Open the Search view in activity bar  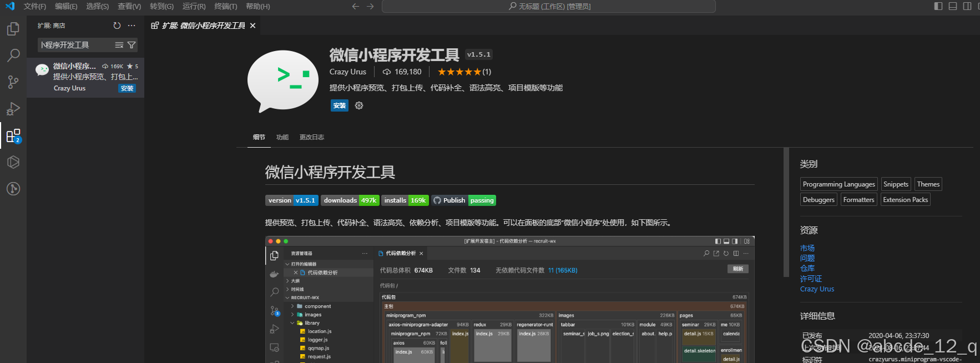13,56
